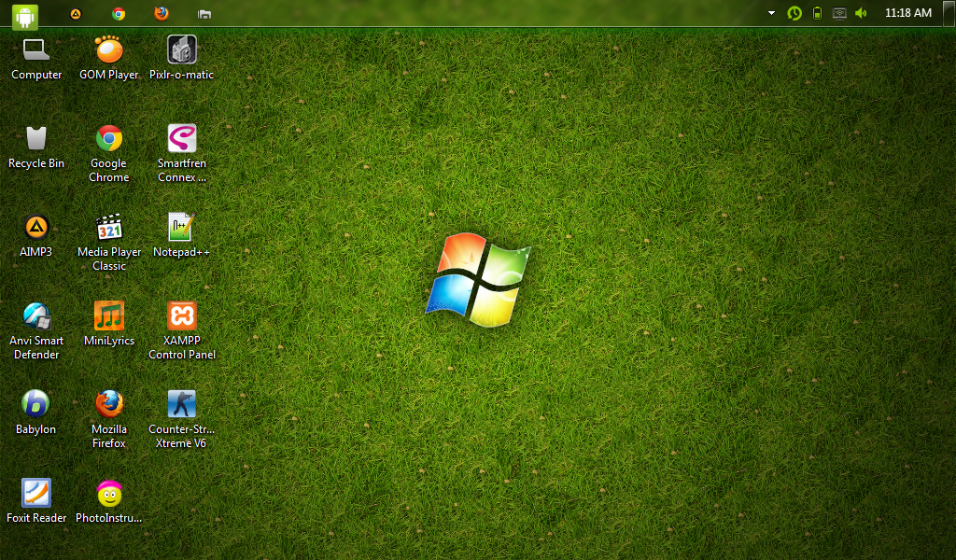Launch Chrome from the top taskbar
This screenshot has height=560, width=956.
coord(119,13)
